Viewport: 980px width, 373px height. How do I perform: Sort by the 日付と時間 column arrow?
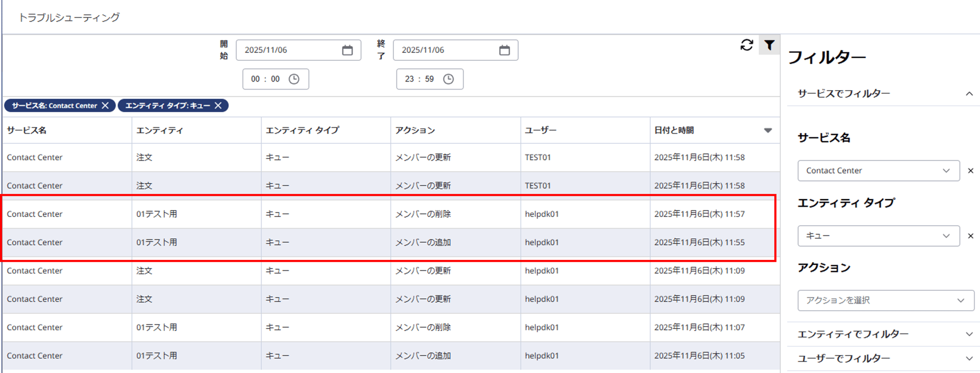768,131
